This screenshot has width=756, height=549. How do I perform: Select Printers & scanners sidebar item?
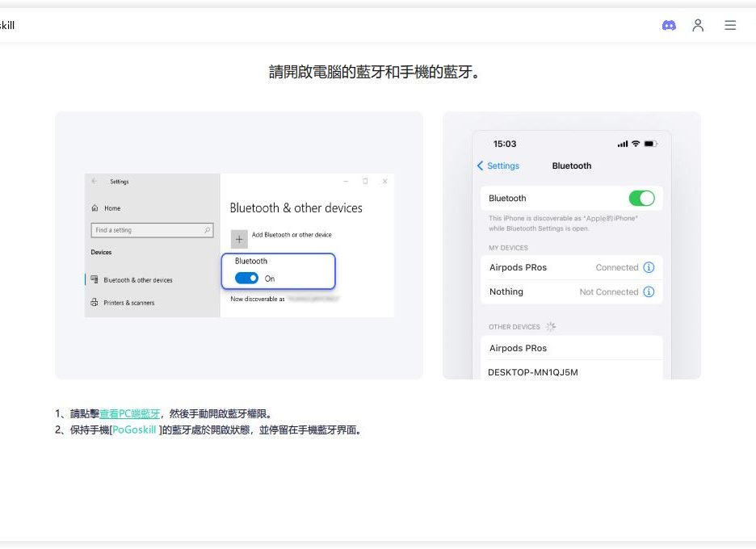coord(128,303)
